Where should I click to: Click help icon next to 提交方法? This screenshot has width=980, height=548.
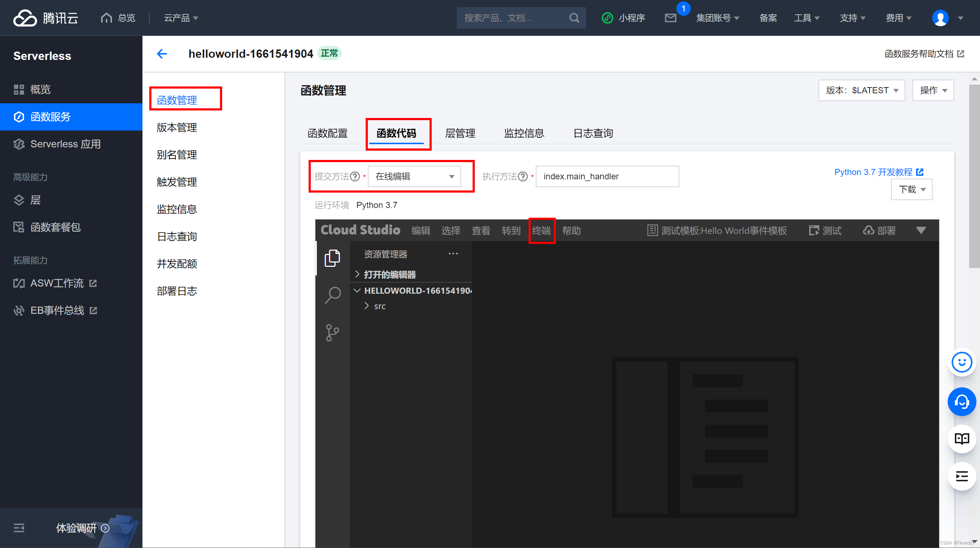pyautogui.click(x=355, y=176)
